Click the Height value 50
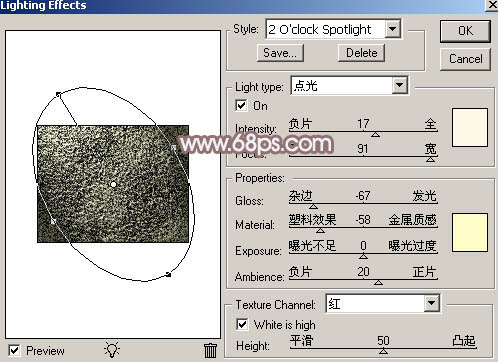This screenshot has height=362, width=498. (x=383, y=340)
